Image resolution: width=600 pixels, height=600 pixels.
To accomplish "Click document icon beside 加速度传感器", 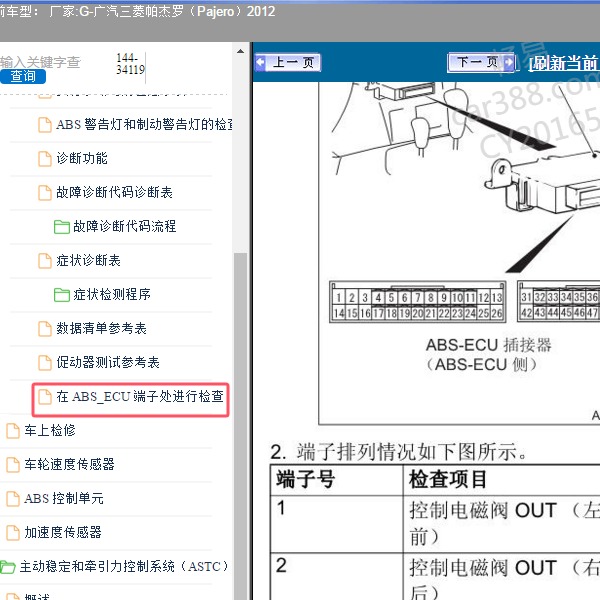I will (13, 533).
